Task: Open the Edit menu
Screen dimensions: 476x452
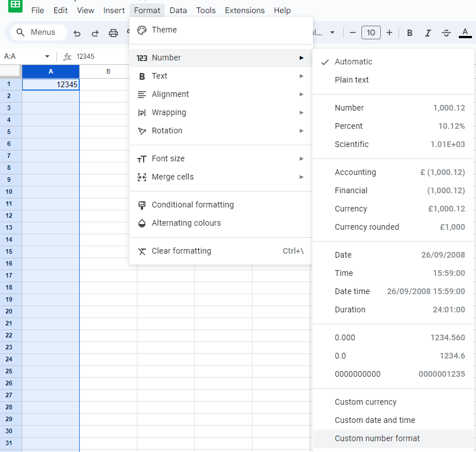Action: coord(60,10)
